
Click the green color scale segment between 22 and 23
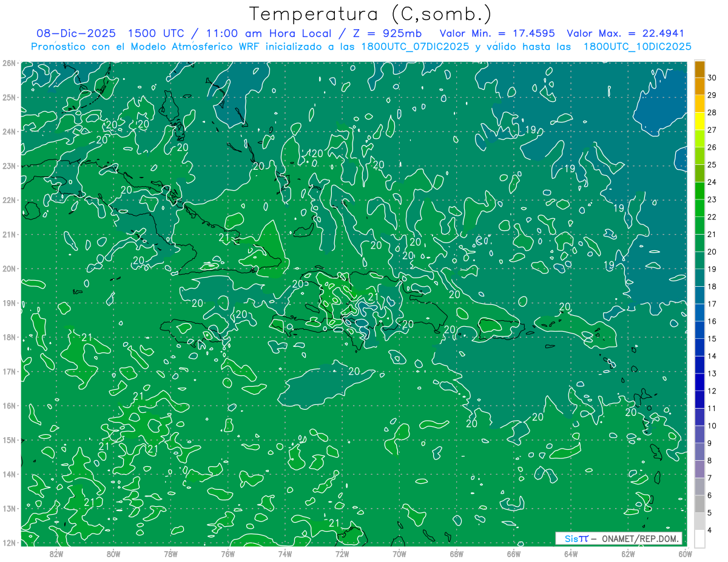700,208
